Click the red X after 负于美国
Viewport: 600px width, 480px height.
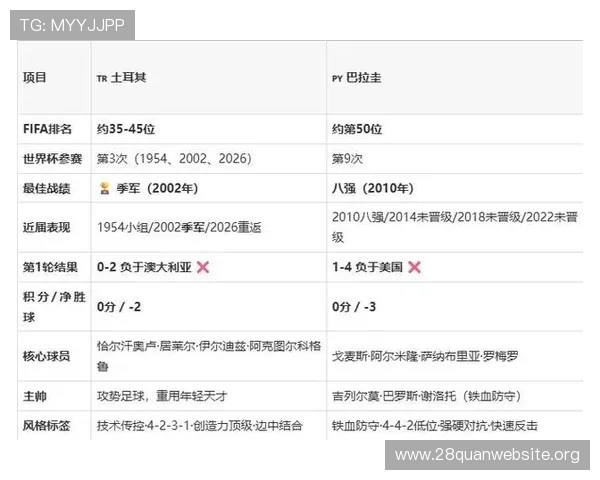coord(414,267)
